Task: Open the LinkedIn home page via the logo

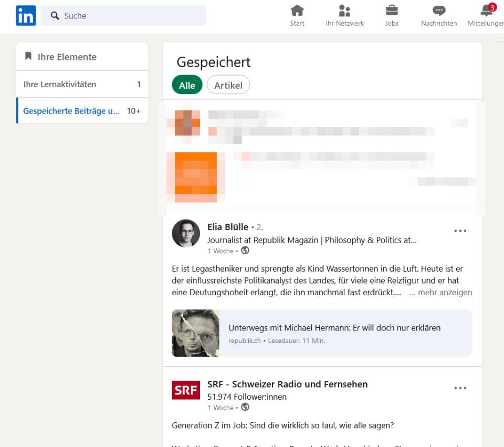Action: (x=25, y=15)
